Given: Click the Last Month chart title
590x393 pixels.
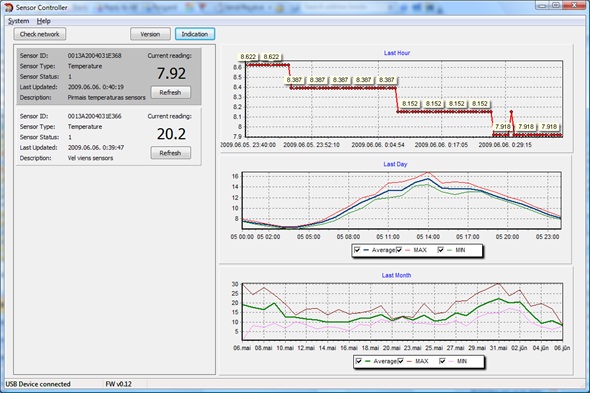Looking at the screenshot, I should click(x=396, y=275).
